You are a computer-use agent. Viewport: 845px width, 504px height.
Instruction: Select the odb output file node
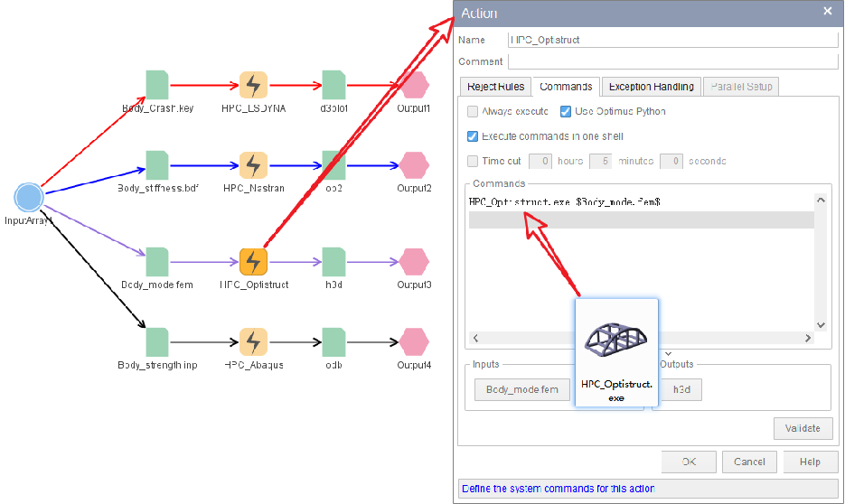click(x=334, y=342)
